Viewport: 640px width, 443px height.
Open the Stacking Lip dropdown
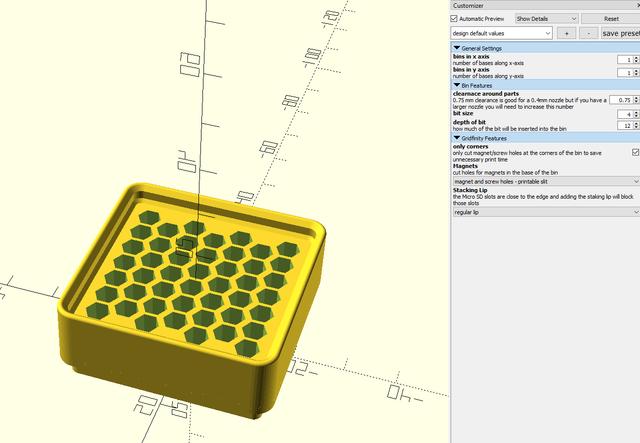click(546, 212)
